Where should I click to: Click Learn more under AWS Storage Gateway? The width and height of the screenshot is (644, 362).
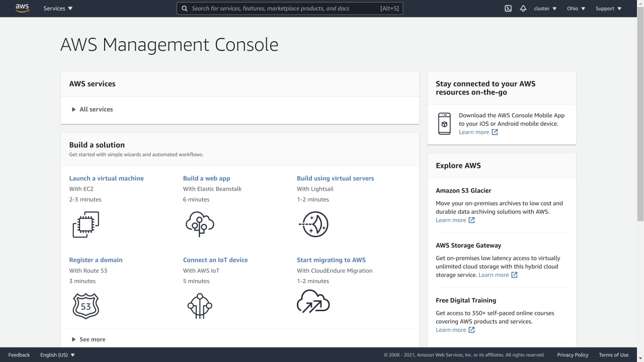[494, 275]
